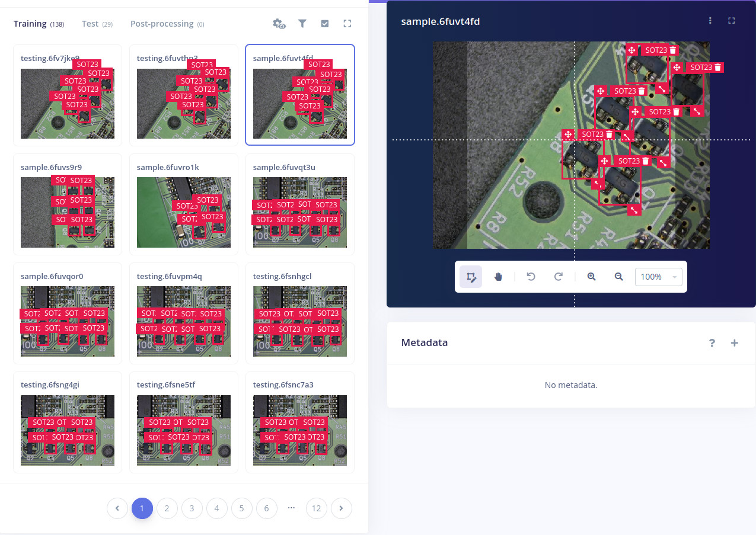
Task: Go to page 5 of samples
Action: coord(242,508)
